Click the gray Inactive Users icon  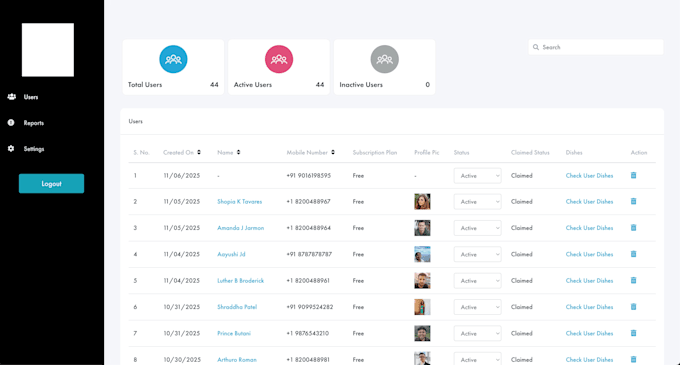point(384,59)
